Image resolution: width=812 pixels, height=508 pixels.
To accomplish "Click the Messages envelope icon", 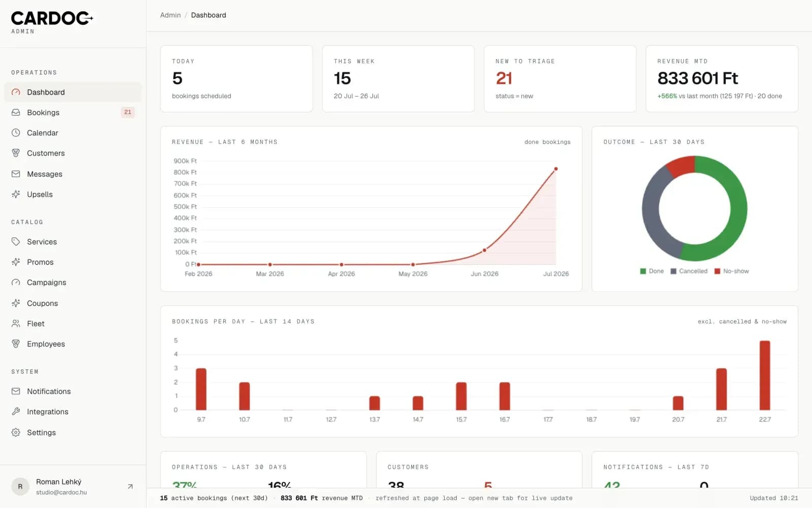I will pyautogui.click(x=16, y=174).
